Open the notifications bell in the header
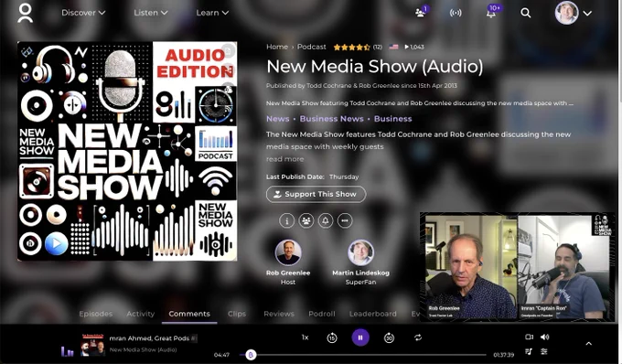This screenshot has height=364, width=622. coord(491,12)
